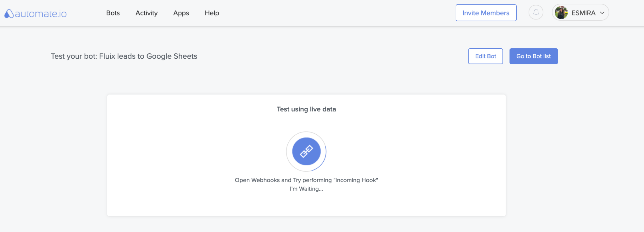Click the 'Open Webhooks' instruction text
Screen dimensions: 644x232
click(x=306, y=180)
